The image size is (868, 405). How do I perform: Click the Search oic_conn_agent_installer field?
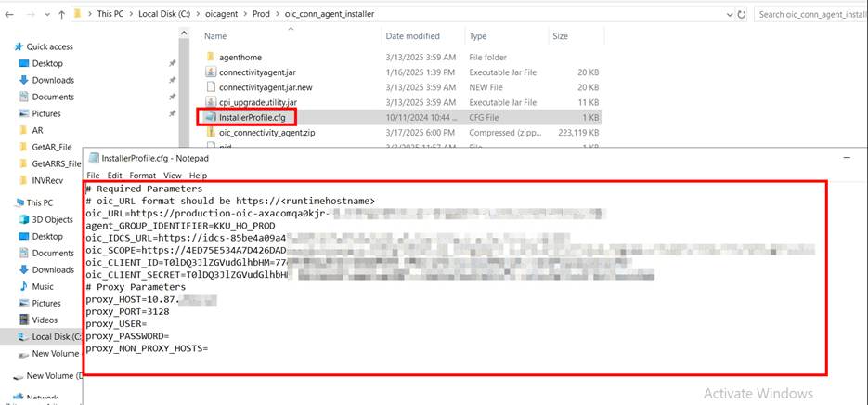(x=811, y=14)
